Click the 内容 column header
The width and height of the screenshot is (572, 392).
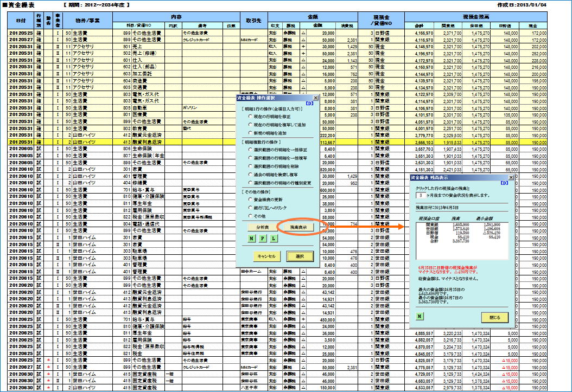tap(176, 17)
